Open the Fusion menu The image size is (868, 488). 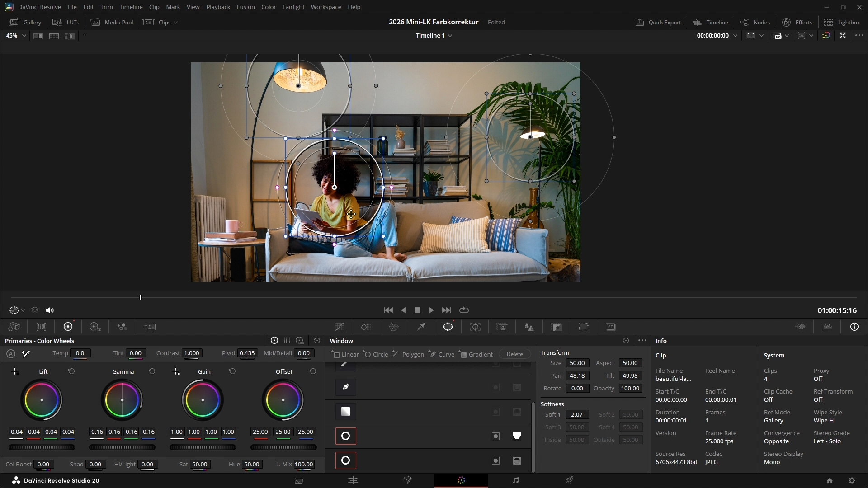point(245,7)
